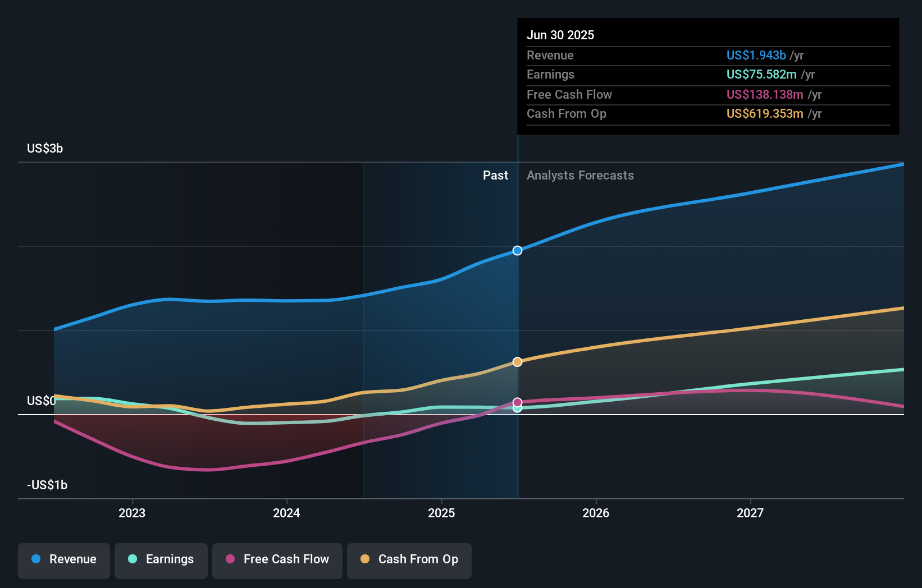Click the Cash From Op legend button
922x588 pixels.
pos(409,559)
